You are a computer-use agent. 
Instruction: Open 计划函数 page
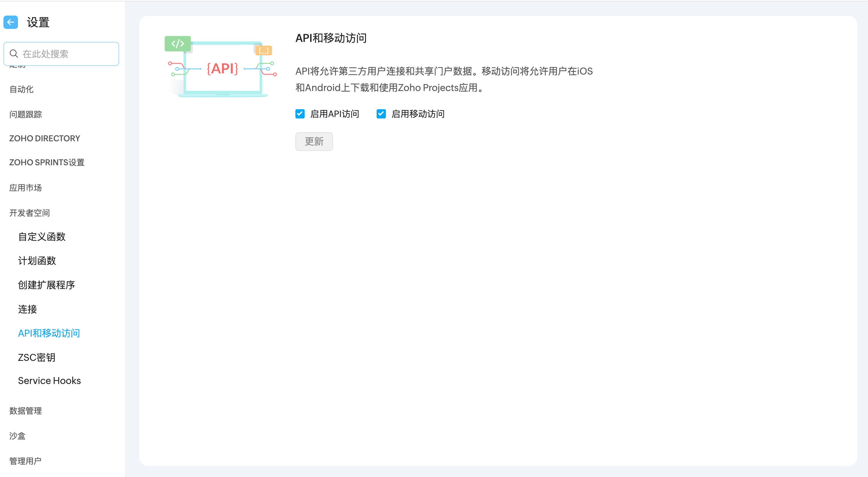(x=37, y=261)
